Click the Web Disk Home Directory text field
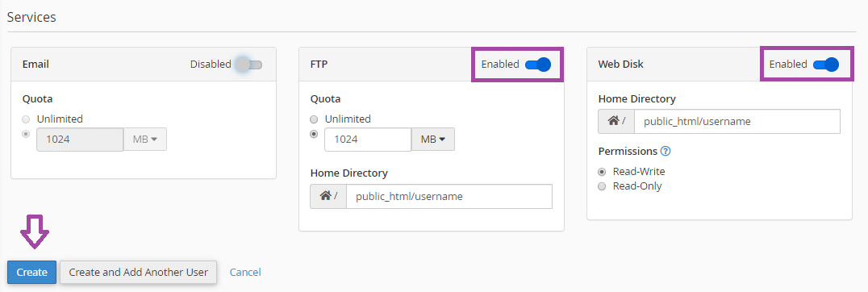 point(737,121)
